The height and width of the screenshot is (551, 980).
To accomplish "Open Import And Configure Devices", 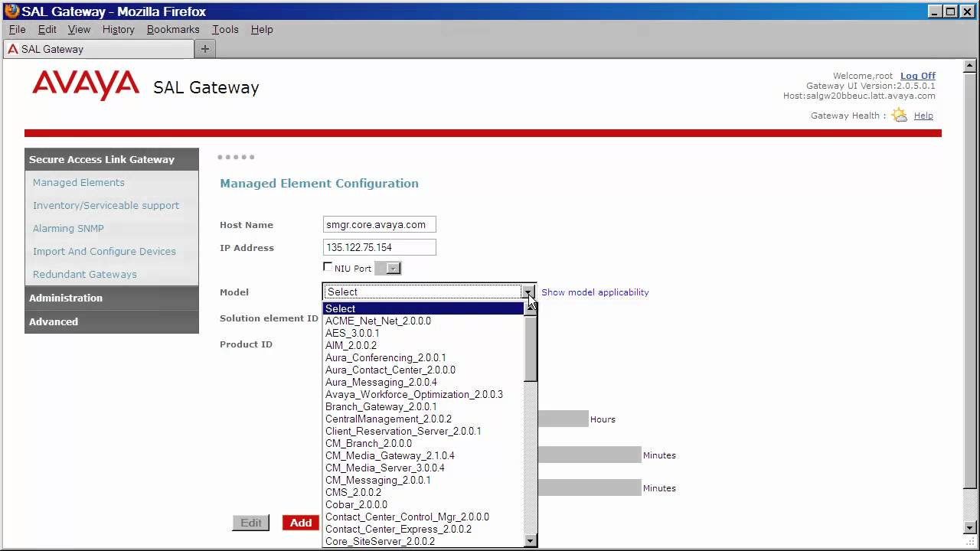I will [104, 251].
